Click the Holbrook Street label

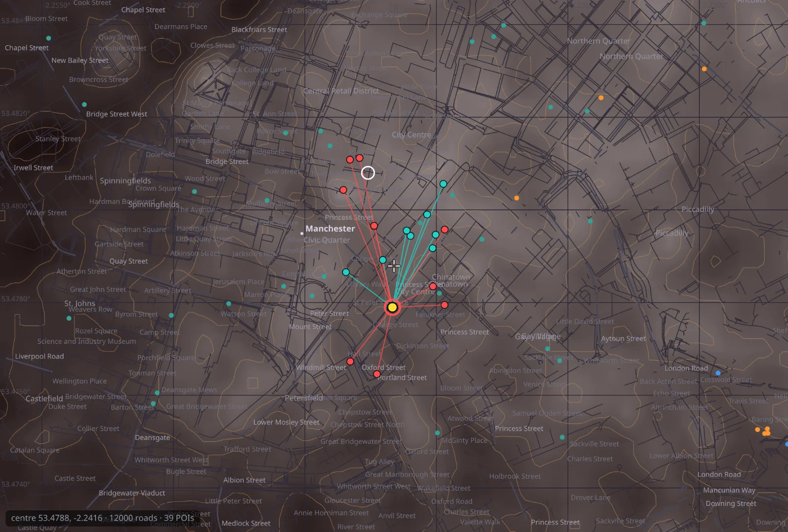click(515, 476)
